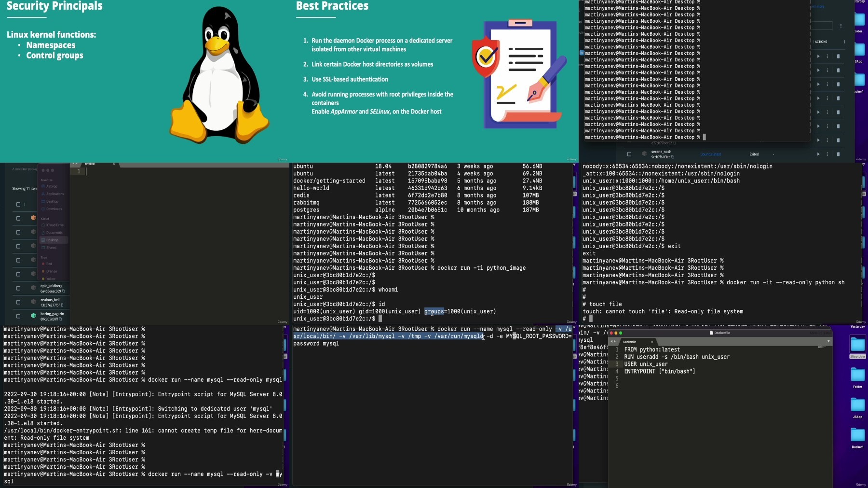Viewport: 868px width, 488px height.
Task: Tick the epic_goldberg container checkbox
Action: [18, 288]
